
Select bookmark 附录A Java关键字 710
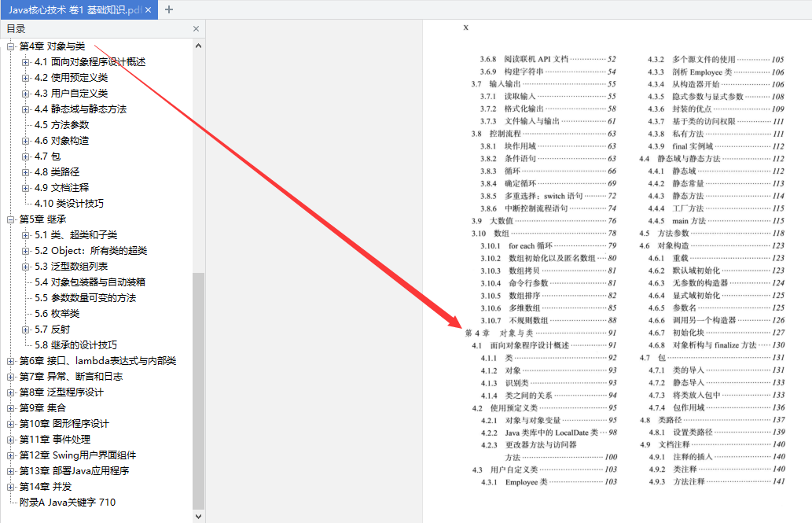(x=68, y=502)
